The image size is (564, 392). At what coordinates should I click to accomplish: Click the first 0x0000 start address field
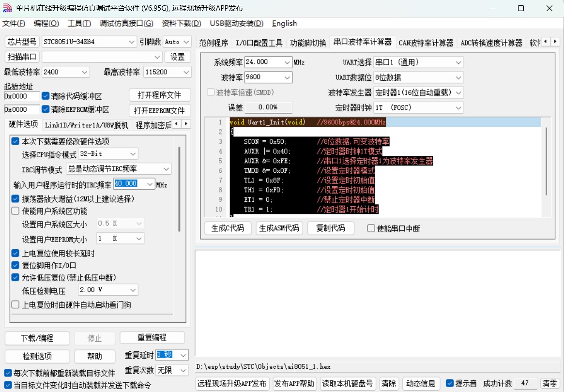22,96
